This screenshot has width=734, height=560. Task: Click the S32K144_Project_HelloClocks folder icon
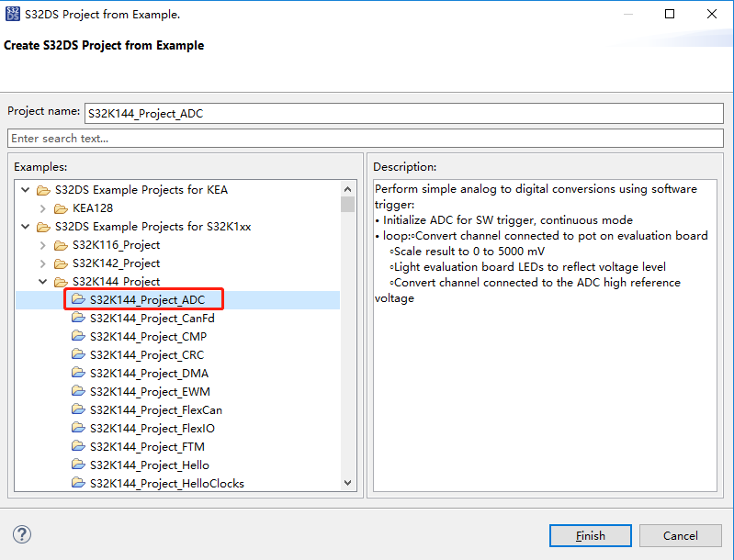pos(78,483)
